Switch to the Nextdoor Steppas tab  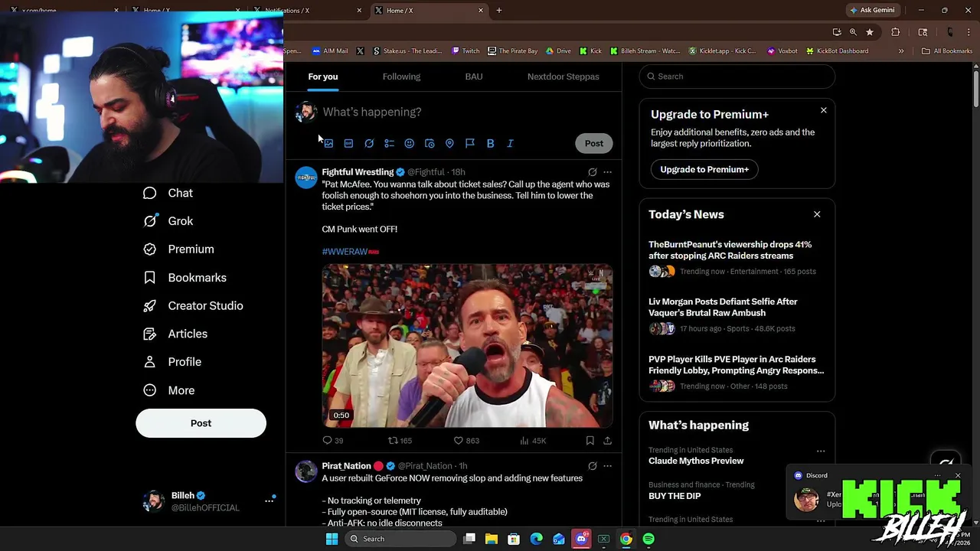563,77
